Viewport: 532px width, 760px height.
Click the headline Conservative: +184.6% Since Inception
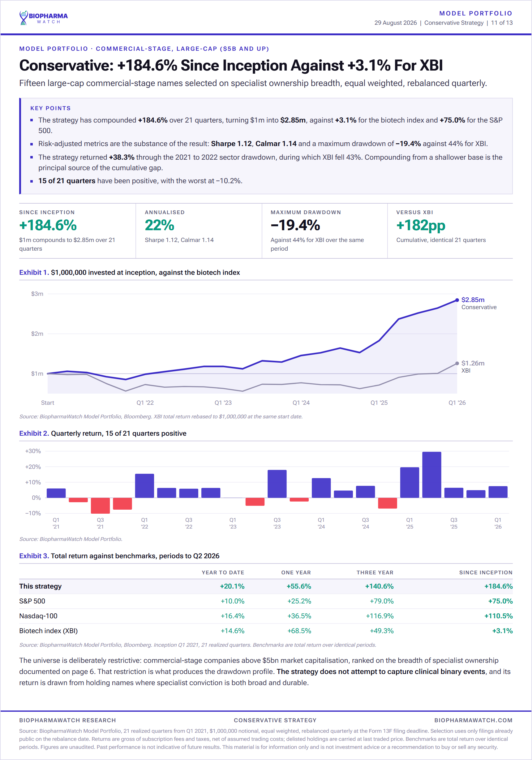(x=231, y=65)
